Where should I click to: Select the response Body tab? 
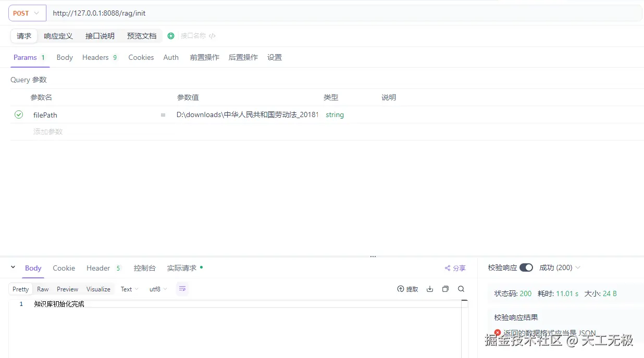point(33,268)
